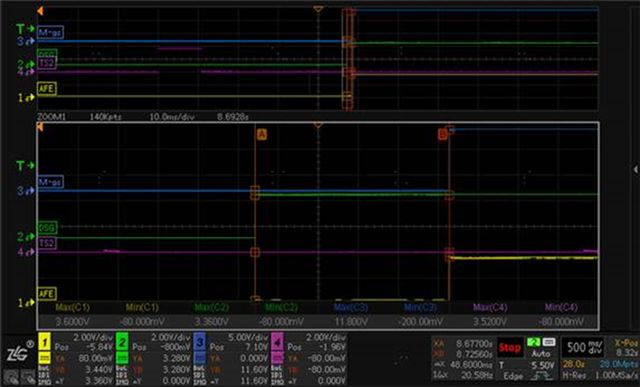This screenshot has height=387, width=640.
Task: Click the XA 8.67700s cursor readout
Action: 462,344
